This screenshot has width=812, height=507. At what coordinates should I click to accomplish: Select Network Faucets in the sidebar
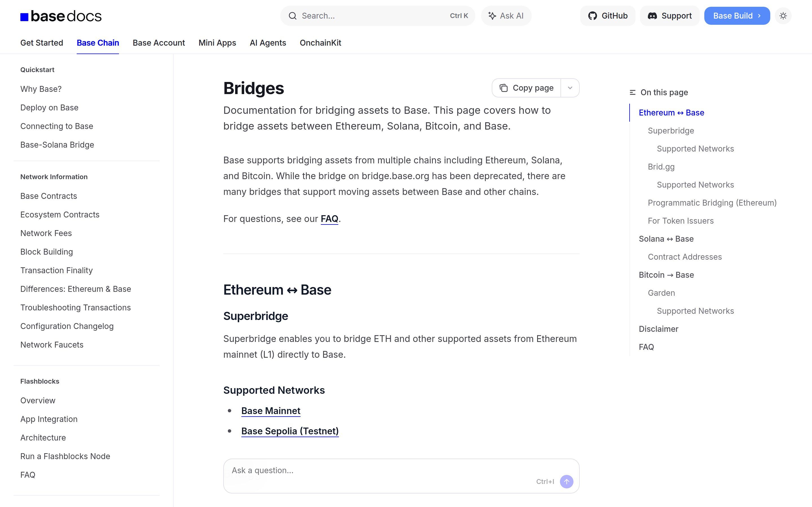tap(52, 344)
